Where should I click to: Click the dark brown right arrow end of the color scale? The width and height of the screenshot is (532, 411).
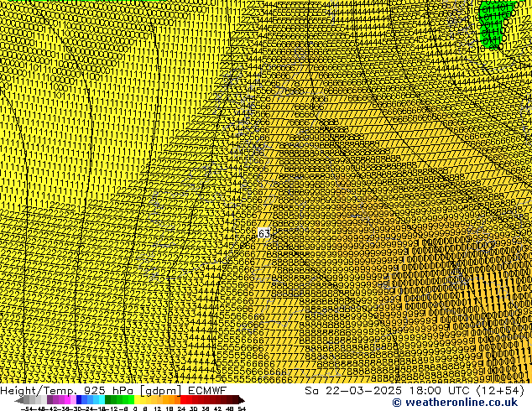[x=242, y=400]
